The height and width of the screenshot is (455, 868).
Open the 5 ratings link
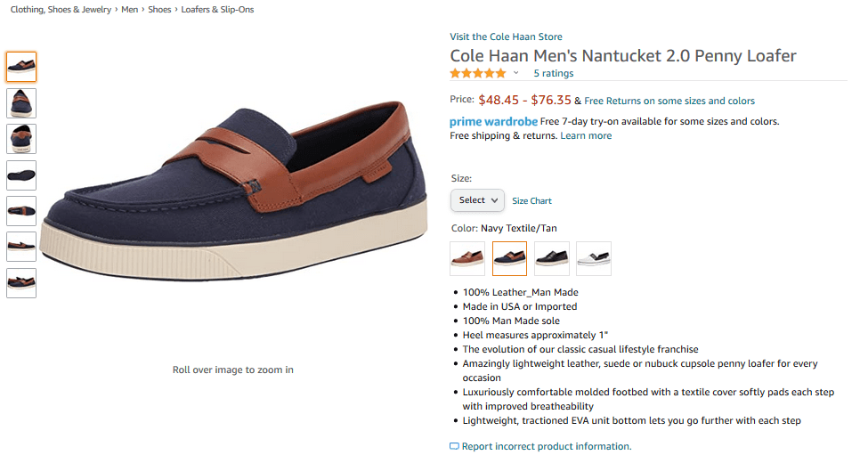[x=553, y=74]
